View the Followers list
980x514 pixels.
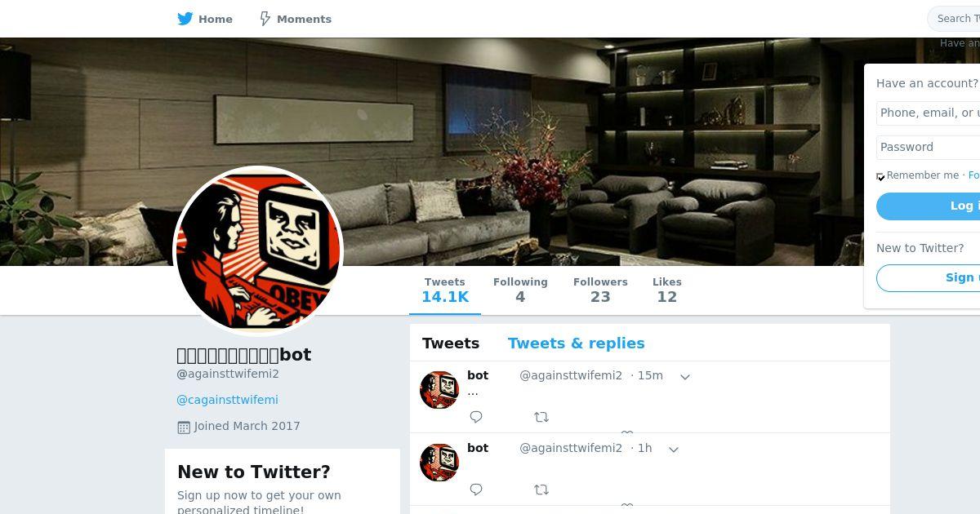[600, 290]
